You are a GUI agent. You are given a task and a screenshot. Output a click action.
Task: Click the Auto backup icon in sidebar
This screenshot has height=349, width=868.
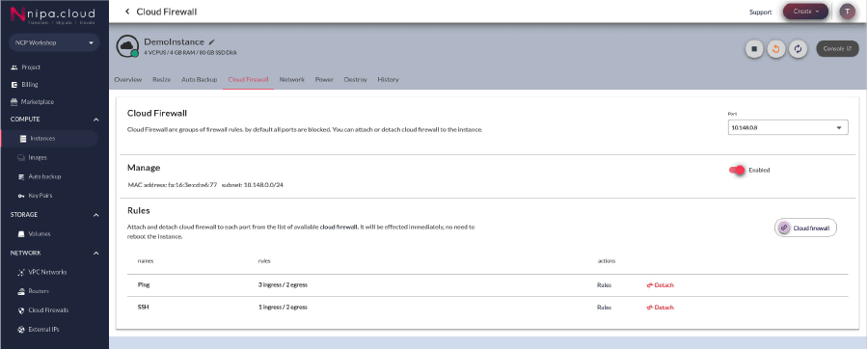coord(21,176)
